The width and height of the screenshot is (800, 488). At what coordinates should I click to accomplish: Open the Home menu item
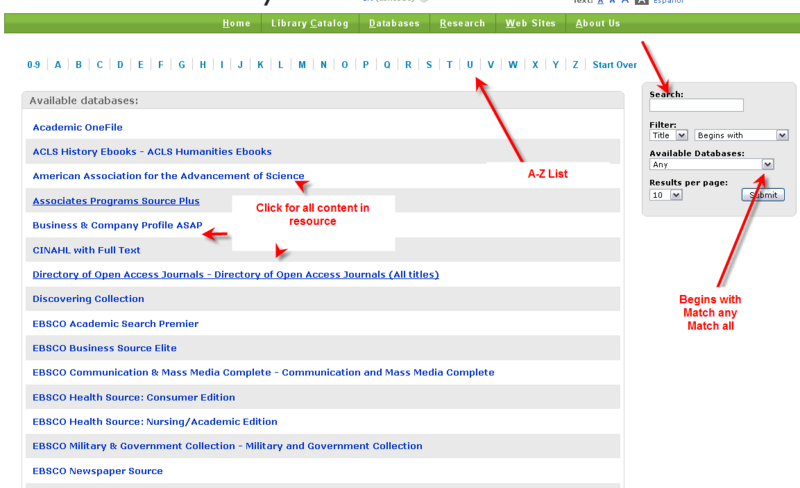tap(236, 23)
